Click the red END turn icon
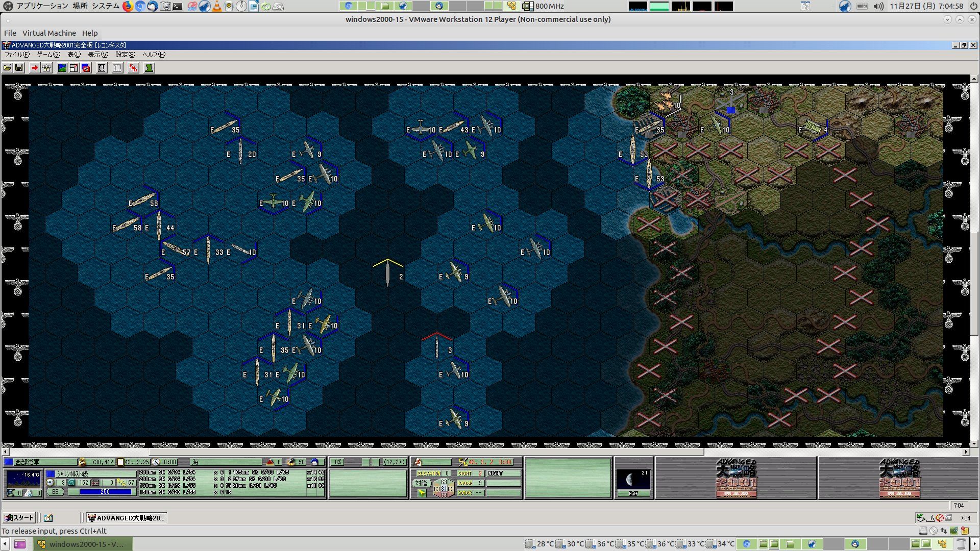 (x=133, y=68)
